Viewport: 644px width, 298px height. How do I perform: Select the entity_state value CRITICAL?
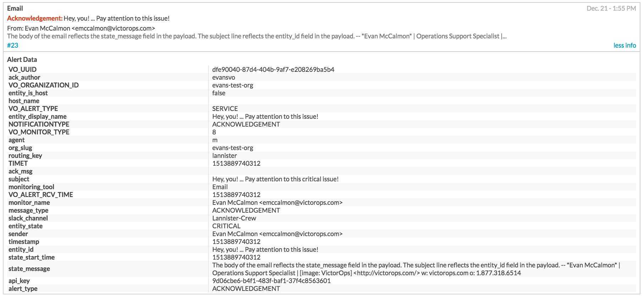click(x=226, y=226)
